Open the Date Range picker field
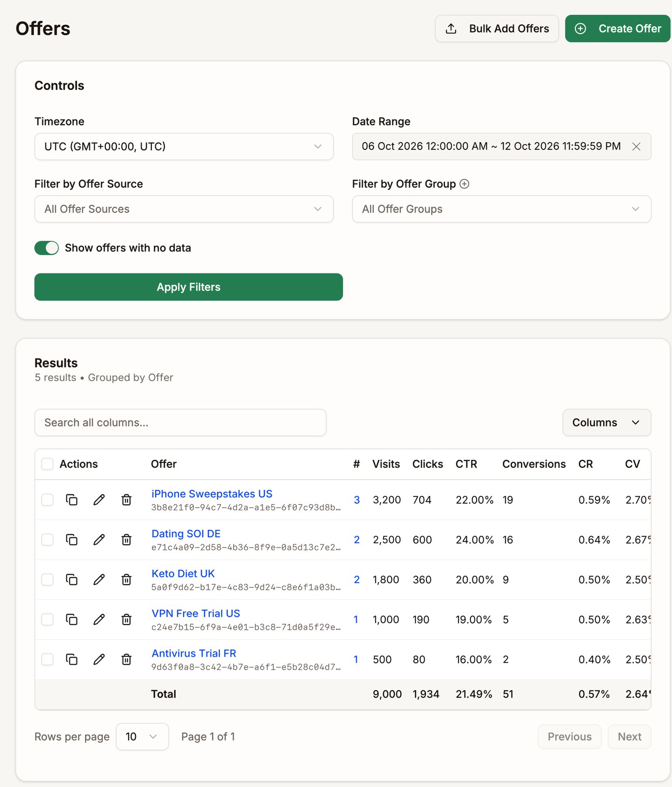Screen dimensions: 672x787 coord(501,146)
